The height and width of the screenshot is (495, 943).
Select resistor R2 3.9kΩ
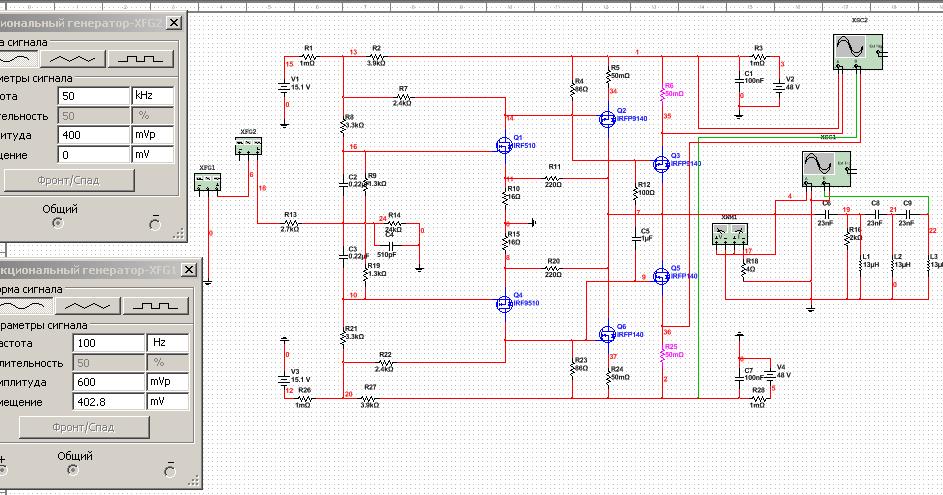(376, 57)
